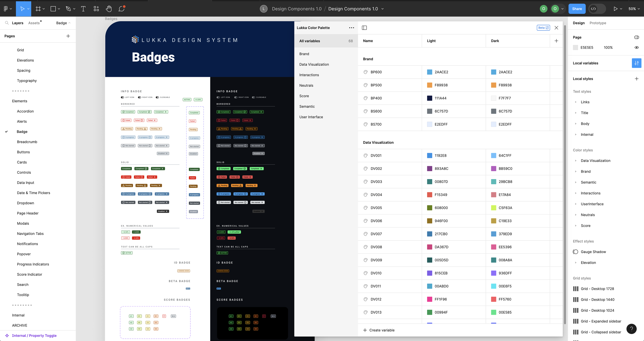Toggle the variables panel sidebar icon
The height and width of the screenshot is (341, 644).
coord(364,28)
